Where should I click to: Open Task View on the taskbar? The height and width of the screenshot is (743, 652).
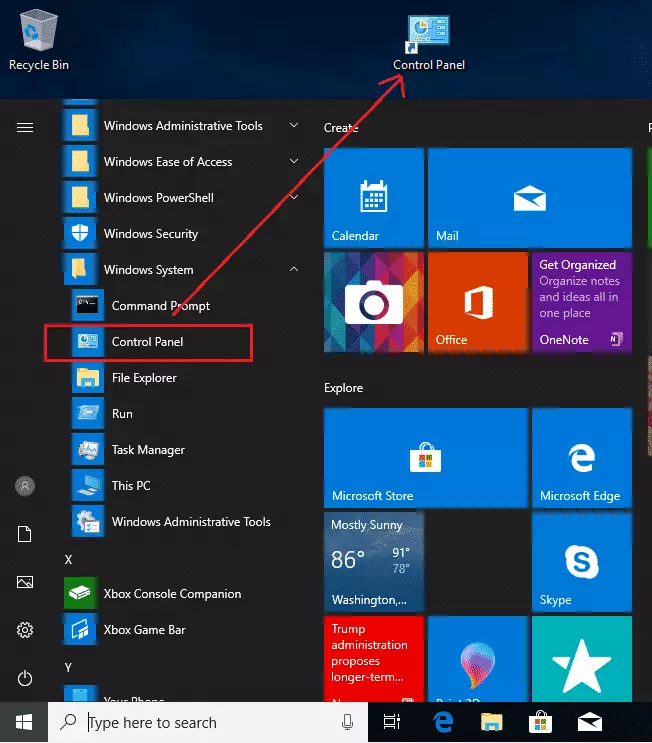pyautogui.click(x=392, y=722)
